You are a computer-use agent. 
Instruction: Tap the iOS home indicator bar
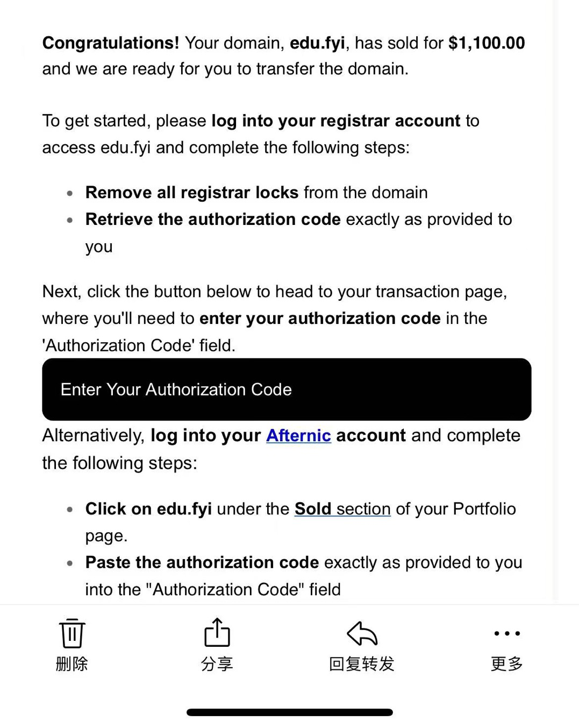point(289,712)
